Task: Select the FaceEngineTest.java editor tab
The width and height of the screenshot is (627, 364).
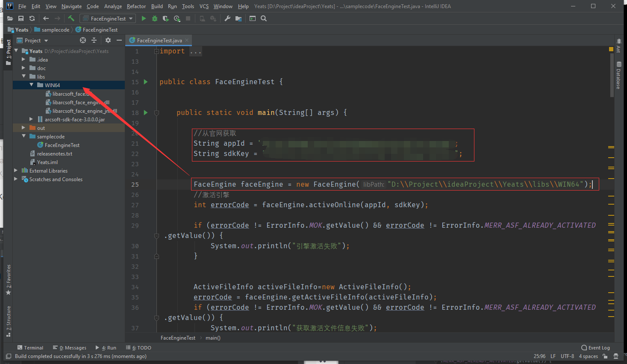Action: [159, 40]
